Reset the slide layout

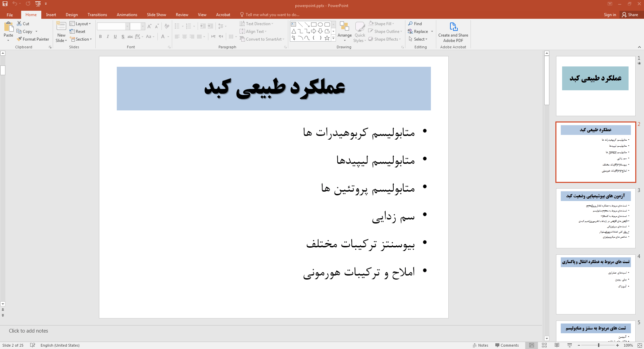[78, 32]
